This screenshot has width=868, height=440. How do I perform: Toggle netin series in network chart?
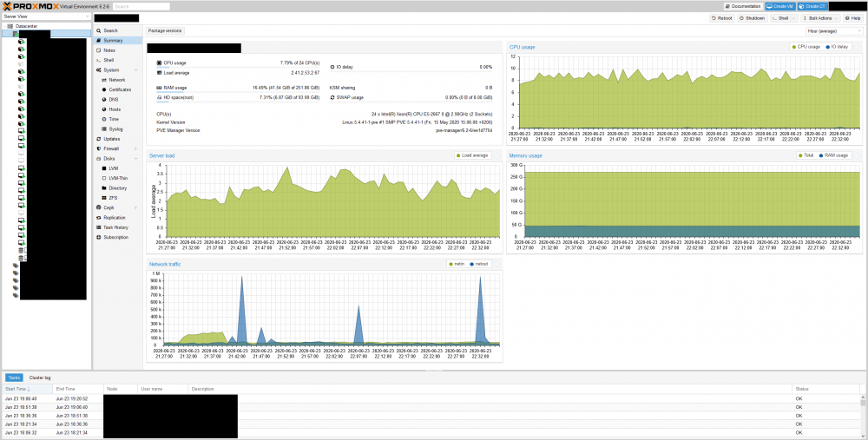pyautogui.click(x=457, y=264)
